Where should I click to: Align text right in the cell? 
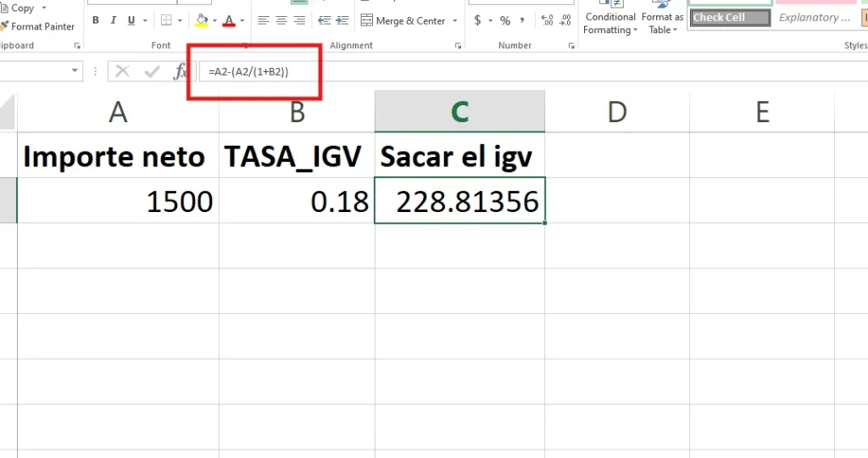click(x=299, y=20)
